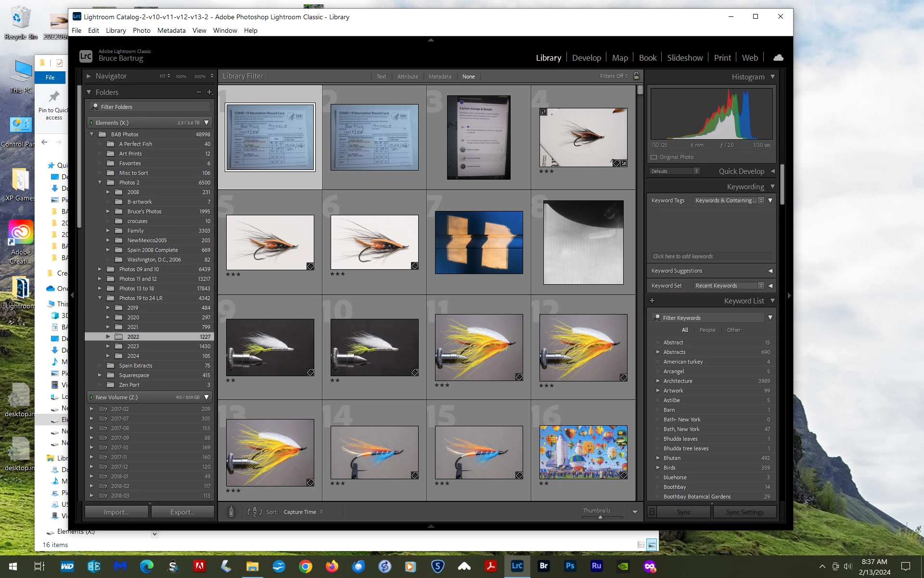Collapse the Histogram panel triangle
The width and height of the screenshot is (924, 578).
point(772,77)
